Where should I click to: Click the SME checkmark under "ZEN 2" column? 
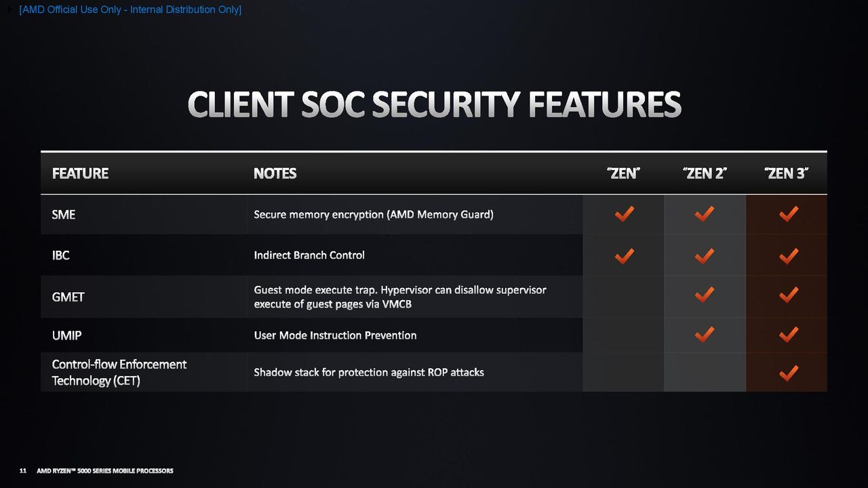pyautogui.click(x=705, y=214)
